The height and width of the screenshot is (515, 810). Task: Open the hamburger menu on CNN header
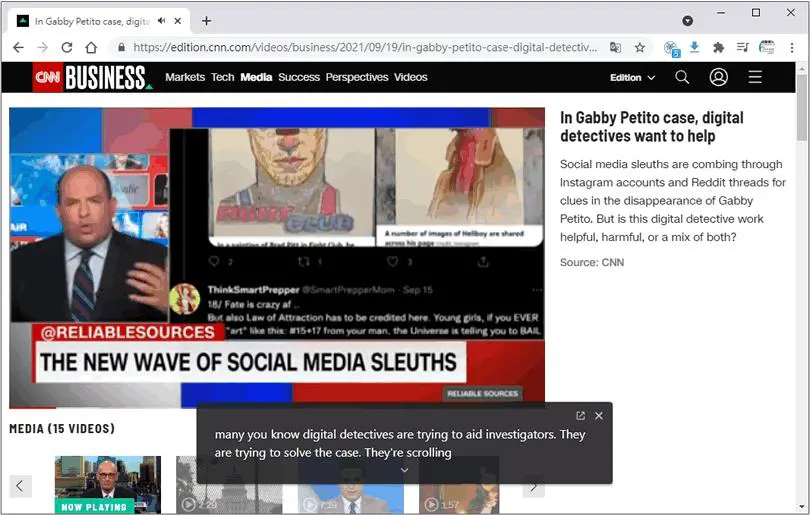click(x=755, y=77)
